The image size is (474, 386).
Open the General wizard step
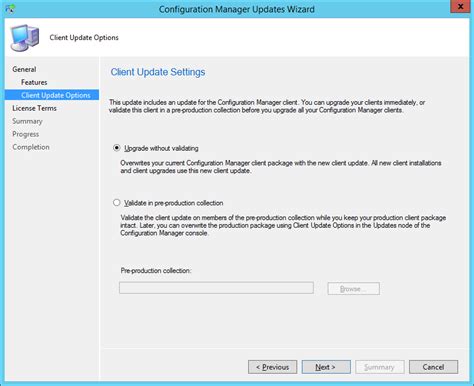pos(24,69)
